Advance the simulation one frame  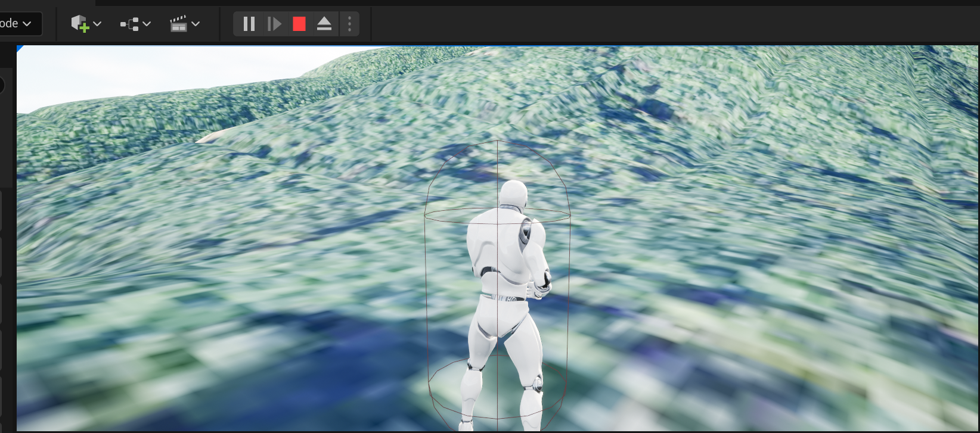(x=274, y=24)
